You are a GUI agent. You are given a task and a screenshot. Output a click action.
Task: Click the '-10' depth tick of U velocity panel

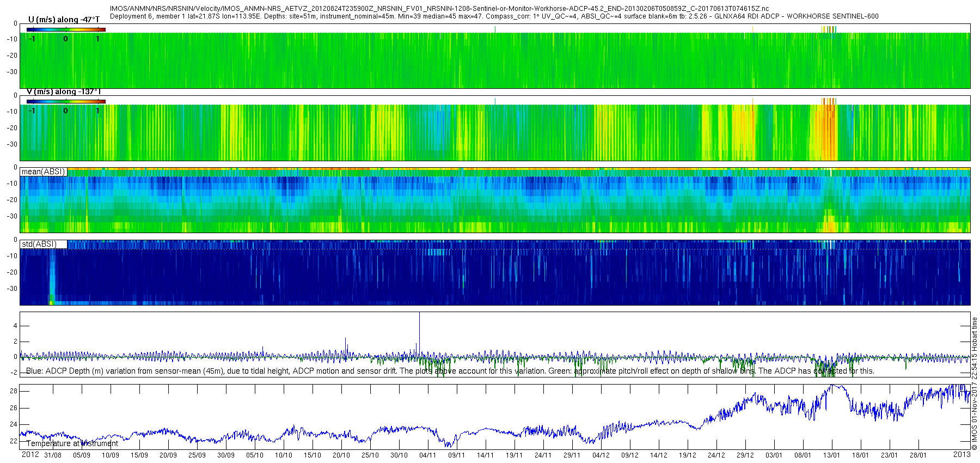11,39
